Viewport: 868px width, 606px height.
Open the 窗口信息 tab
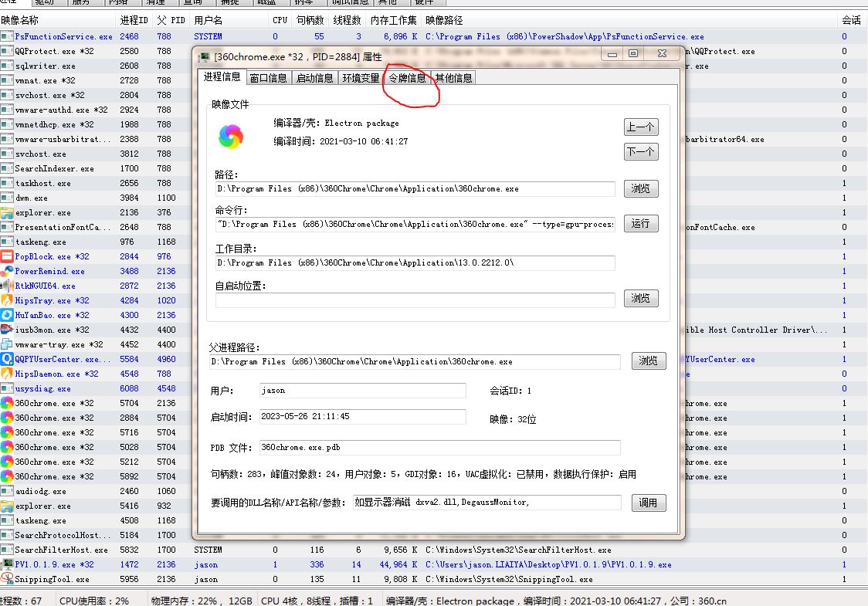pos(268,78)
